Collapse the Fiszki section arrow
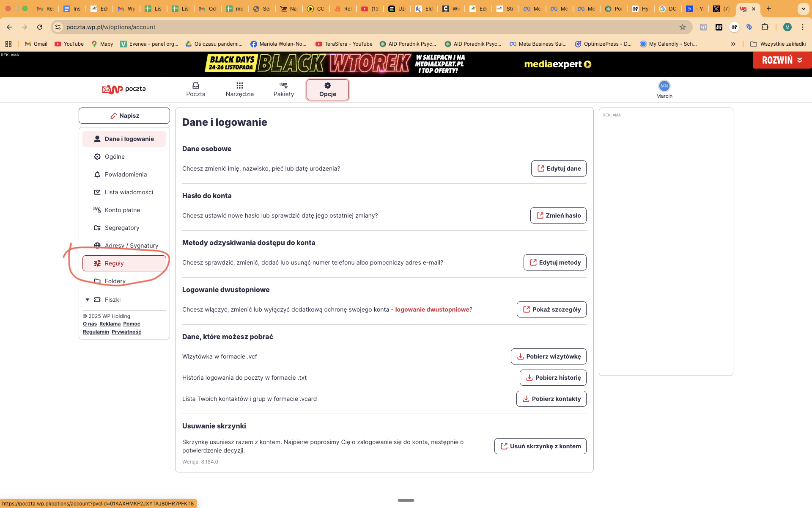The width and height of the screenshot is (812, 508). click(x=88, y=300)
